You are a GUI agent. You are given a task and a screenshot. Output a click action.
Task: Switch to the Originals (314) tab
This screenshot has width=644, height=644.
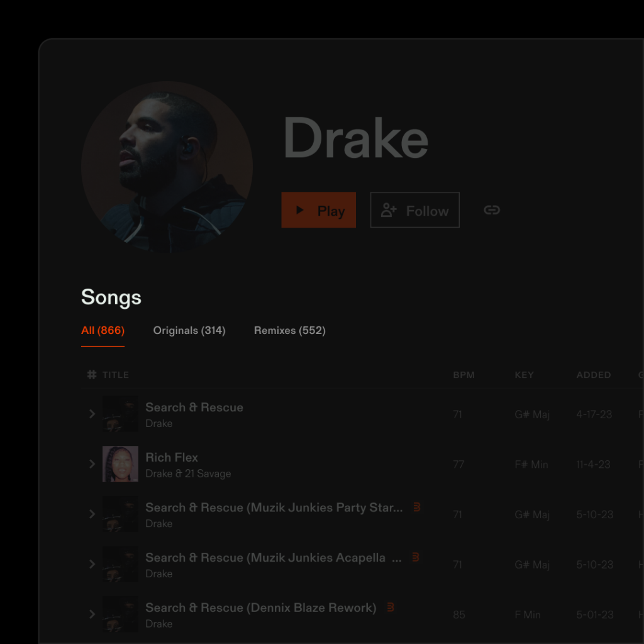coord(189,330)
